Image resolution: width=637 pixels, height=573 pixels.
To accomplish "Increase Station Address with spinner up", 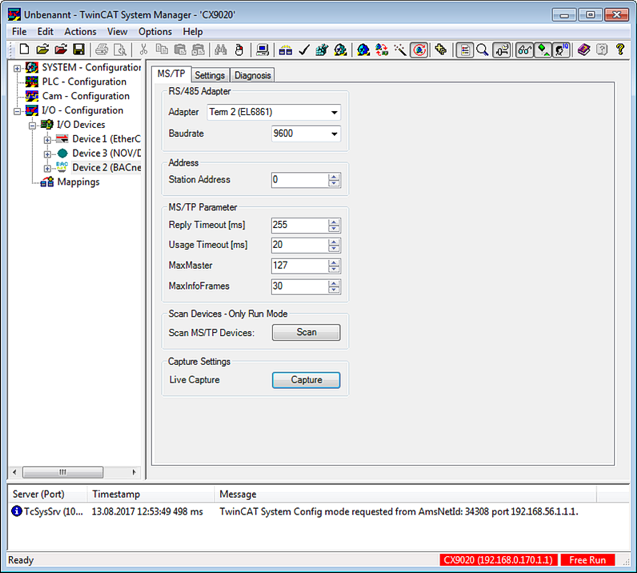I will click(334, 176).
